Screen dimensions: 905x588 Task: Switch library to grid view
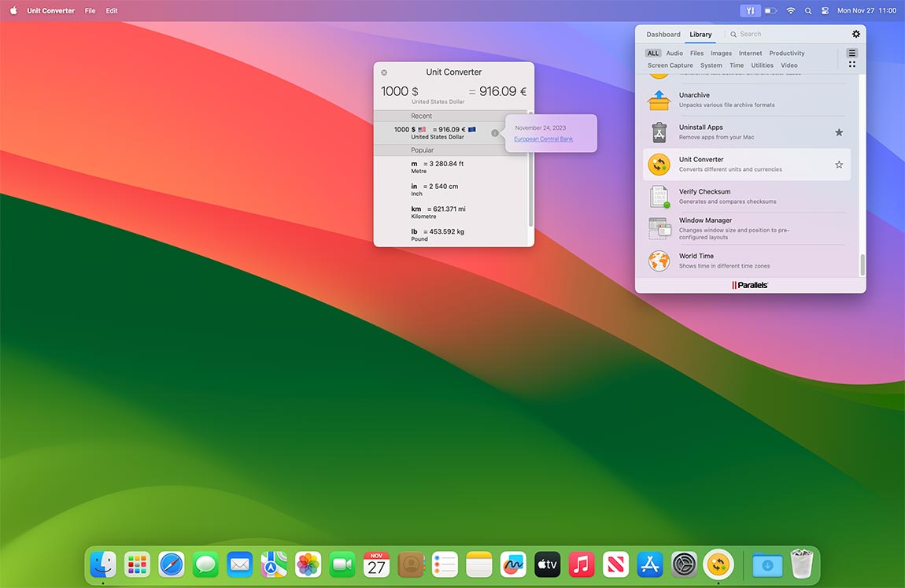tap(851, 65)
